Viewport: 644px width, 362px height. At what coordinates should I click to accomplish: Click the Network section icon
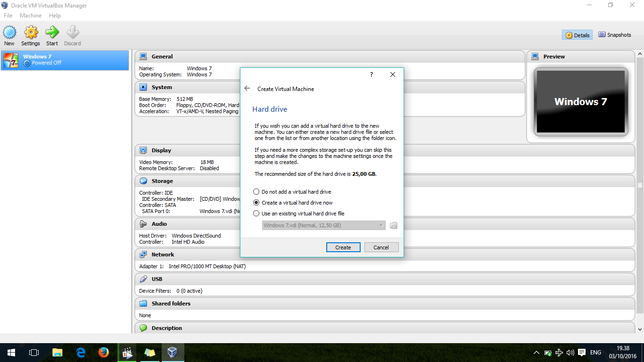[144, 255]
